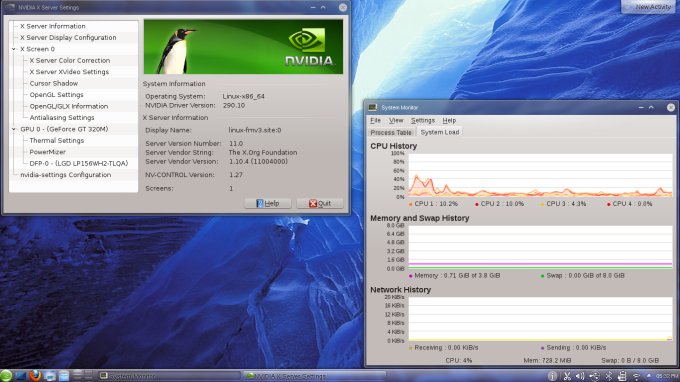
Task: Click the CPU 1 legend color dot
Action: point(410,204)
